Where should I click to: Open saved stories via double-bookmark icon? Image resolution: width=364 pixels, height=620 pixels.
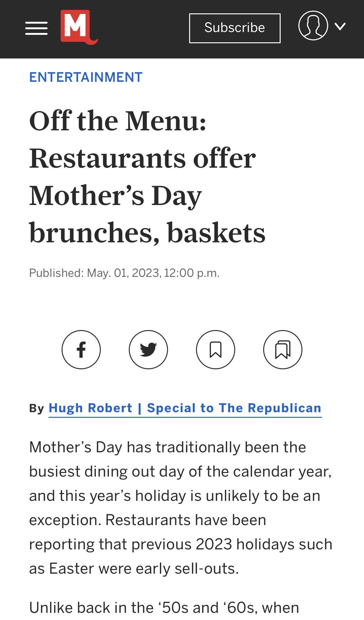(282, 349)
